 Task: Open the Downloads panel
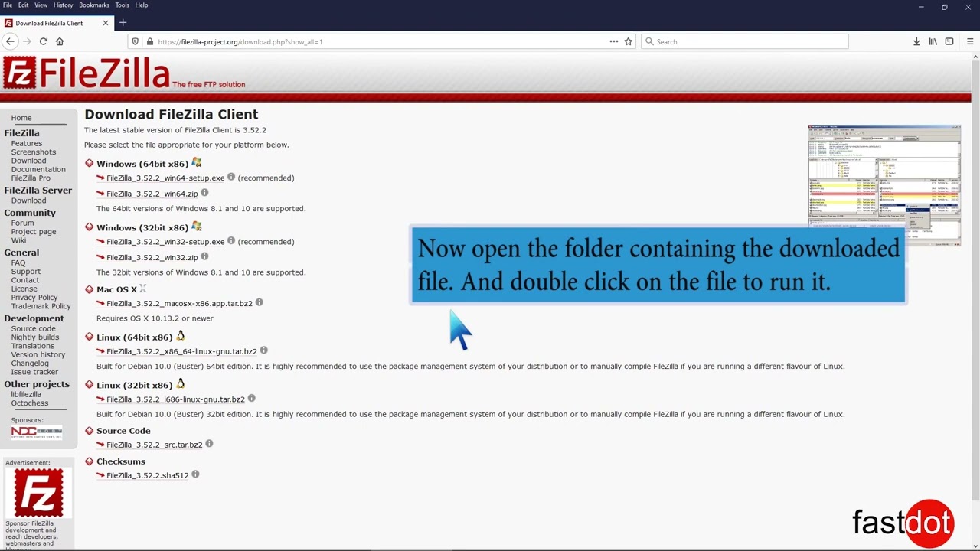point(916,41)
